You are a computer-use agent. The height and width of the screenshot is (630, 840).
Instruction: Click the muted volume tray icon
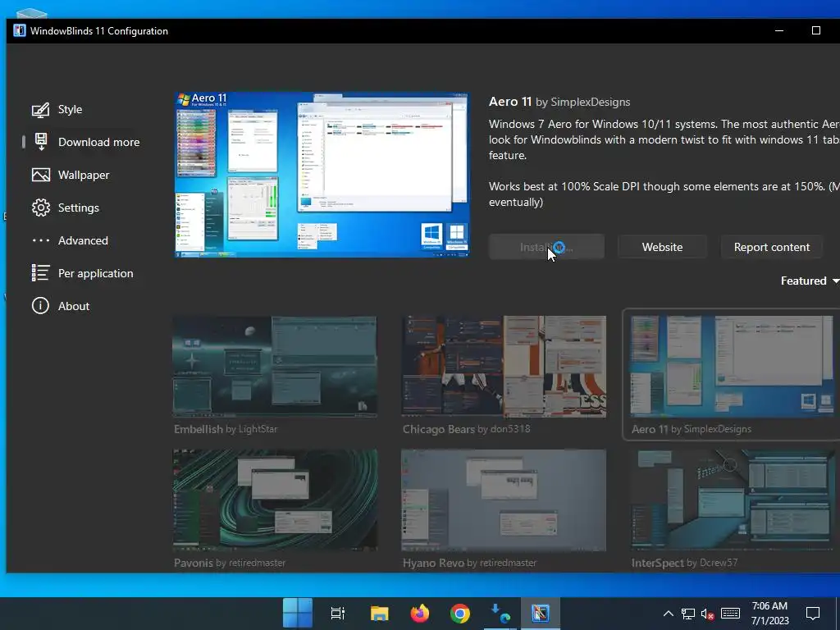click(708, 614)
